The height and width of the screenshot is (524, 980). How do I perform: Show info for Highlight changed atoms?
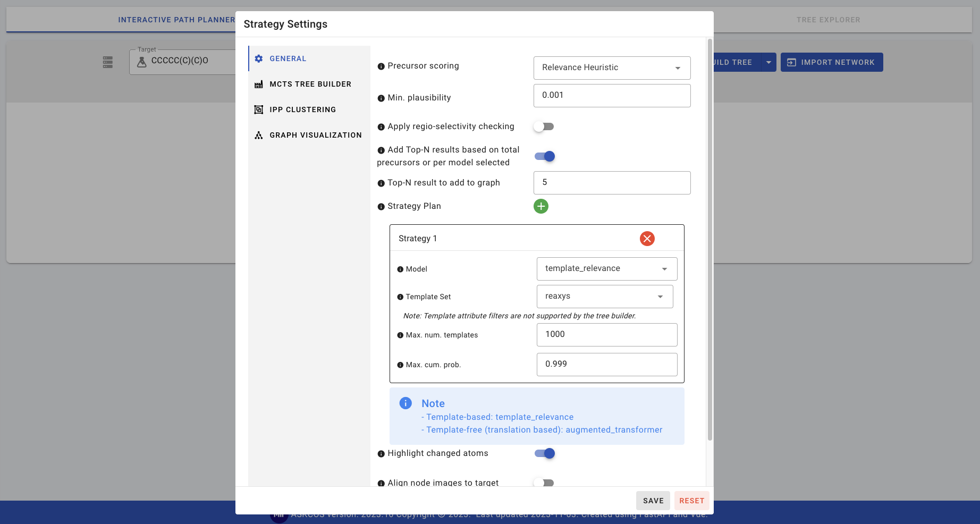381,454
